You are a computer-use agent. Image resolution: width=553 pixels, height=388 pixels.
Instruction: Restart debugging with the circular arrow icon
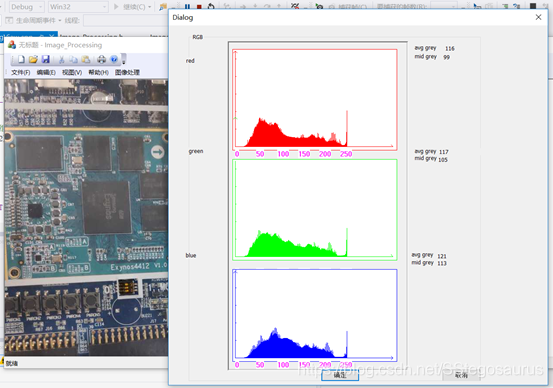tap(211, 6)
